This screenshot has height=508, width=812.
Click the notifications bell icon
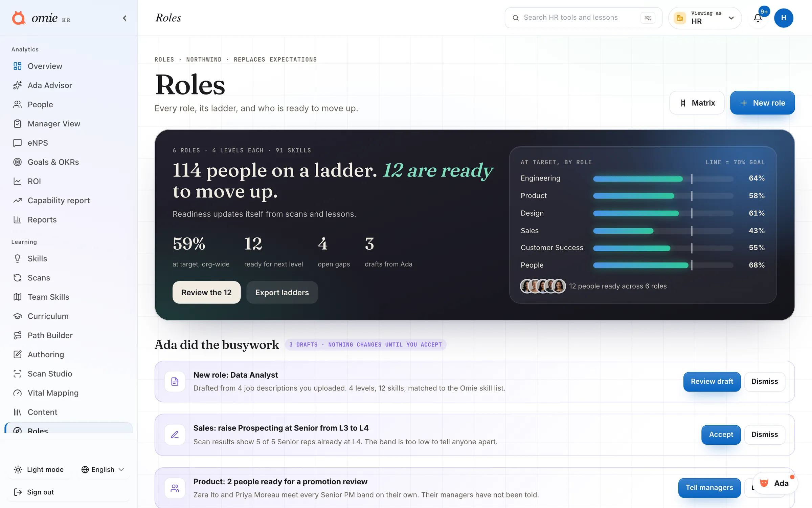tap(758, 18)
